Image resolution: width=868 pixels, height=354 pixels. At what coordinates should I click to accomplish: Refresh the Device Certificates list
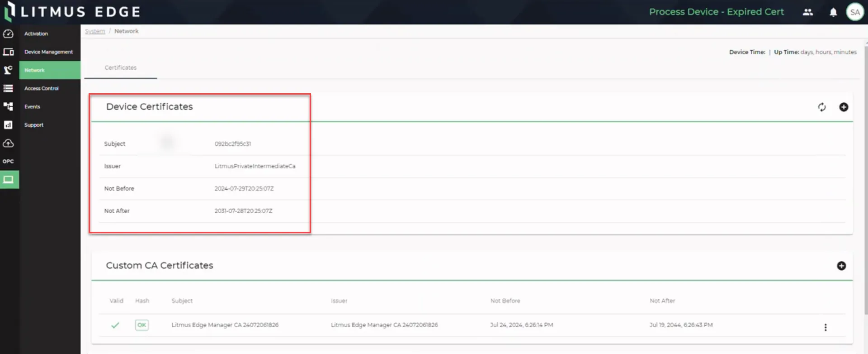pos(822,107)
